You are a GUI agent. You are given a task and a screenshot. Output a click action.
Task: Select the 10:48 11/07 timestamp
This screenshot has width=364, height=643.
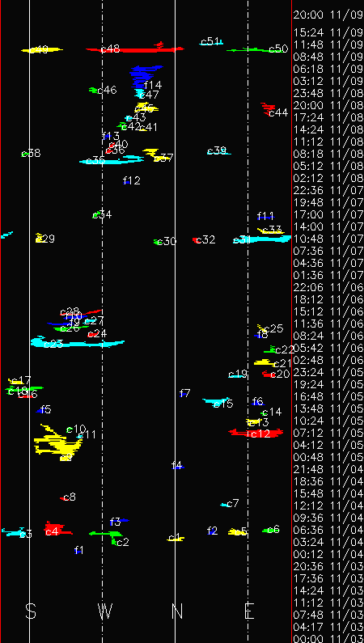click(328, 239)
